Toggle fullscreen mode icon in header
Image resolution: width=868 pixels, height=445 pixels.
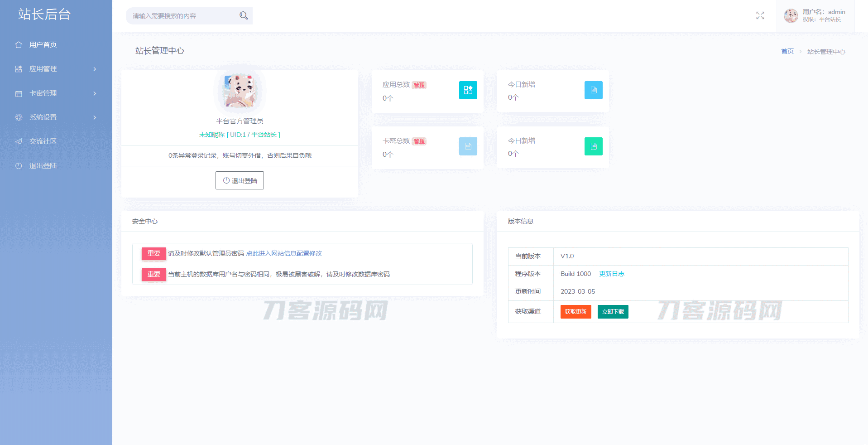click(x=760, y=16)
